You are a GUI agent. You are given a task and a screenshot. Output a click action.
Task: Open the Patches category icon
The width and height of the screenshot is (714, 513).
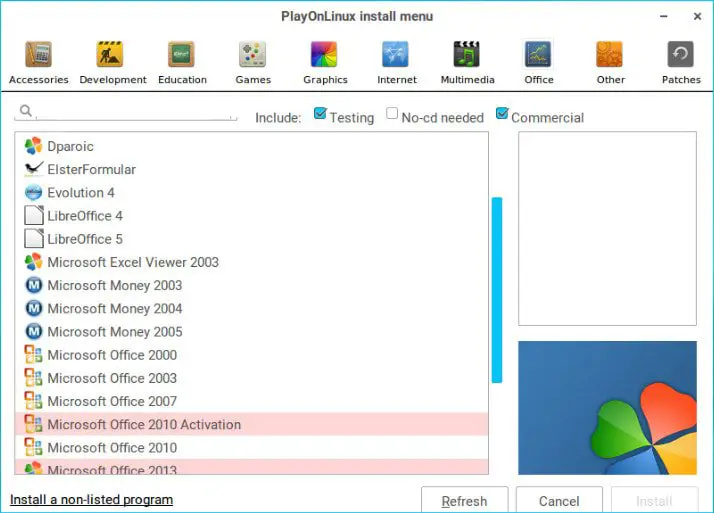(681, 54)
